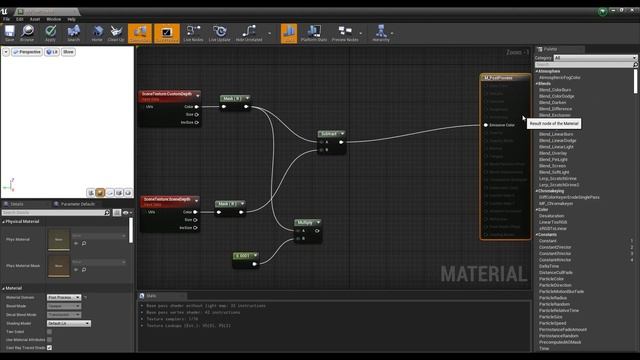Click the Live Update toolbar icon
The image size is (640, 360).
pos(220,33)
